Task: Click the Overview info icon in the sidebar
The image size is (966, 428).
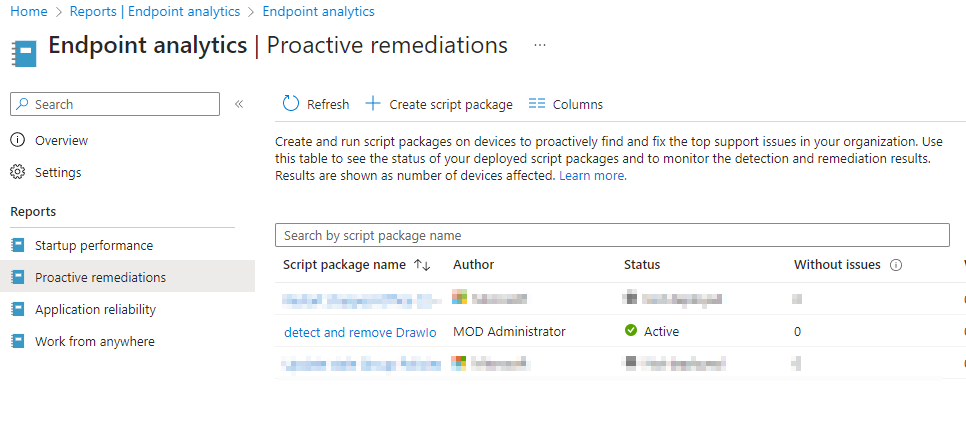Action: click(x=17, y=141)
